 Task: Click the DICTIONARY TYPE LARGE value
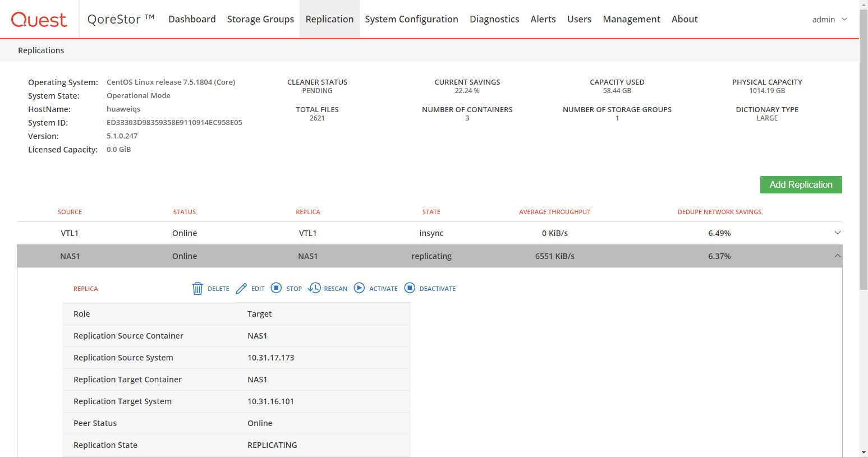coord(767,118)
